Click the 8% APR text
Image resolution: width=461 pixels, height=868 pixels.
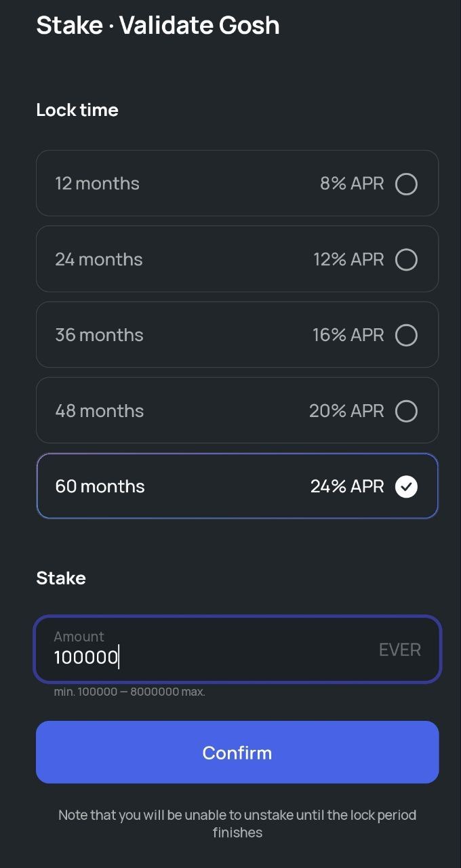click(352, 184)
